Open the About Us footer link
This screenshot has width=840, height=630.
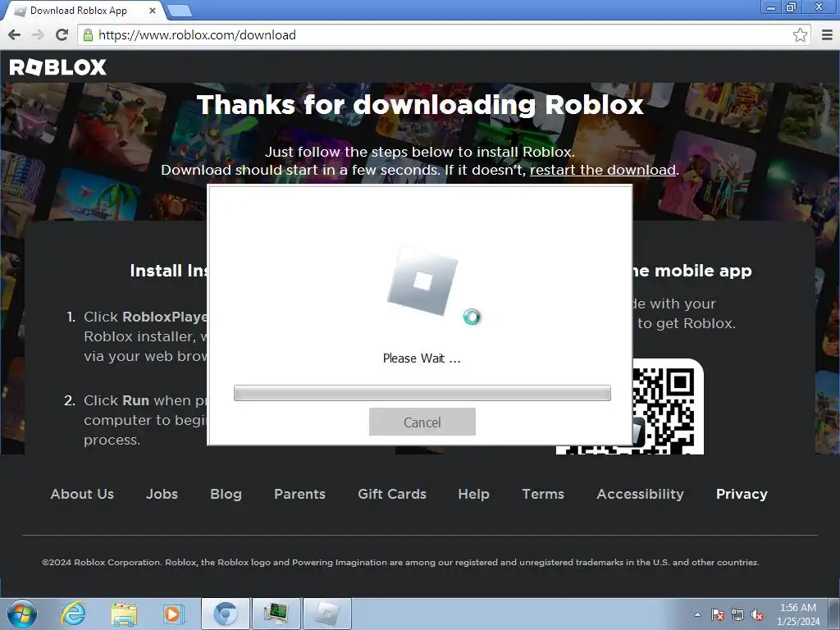82,494
